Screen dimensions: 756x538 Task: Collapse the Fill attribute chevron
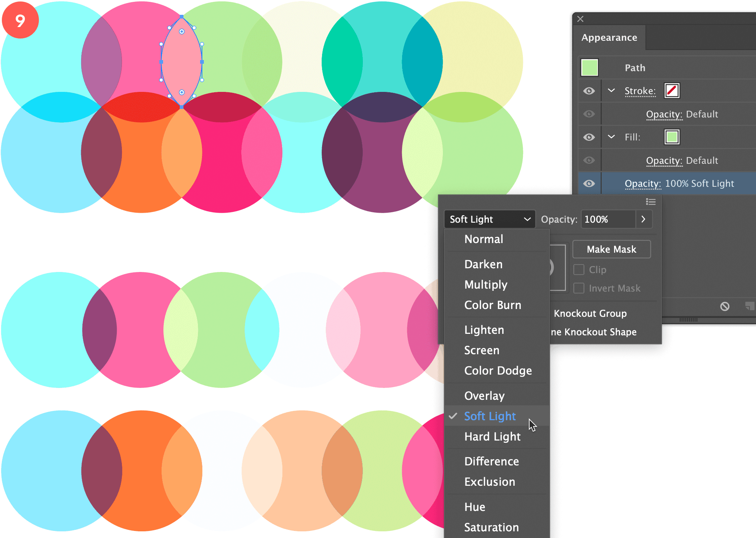pyautogui.click(x=611, y=137)
